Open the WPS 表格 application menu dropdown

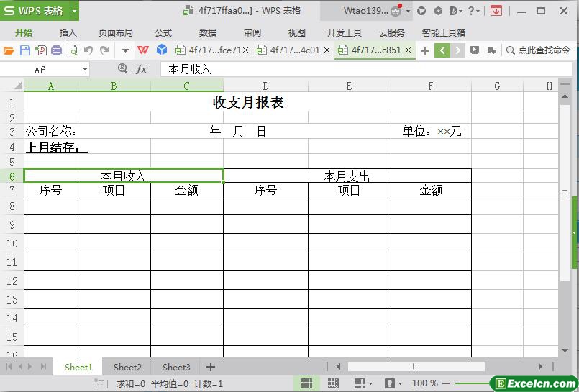point(74,11)
